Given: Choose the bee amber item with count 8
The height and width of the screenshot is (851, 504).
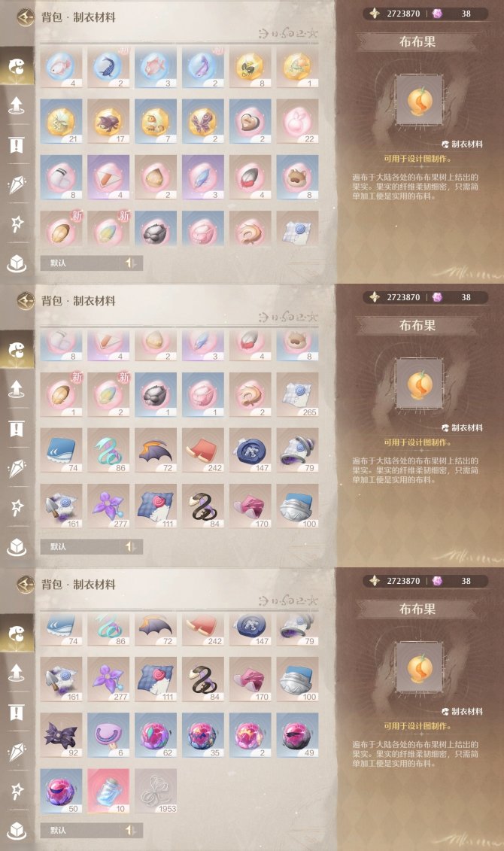Looking at the screenshot, I should [x=250, y=67].
